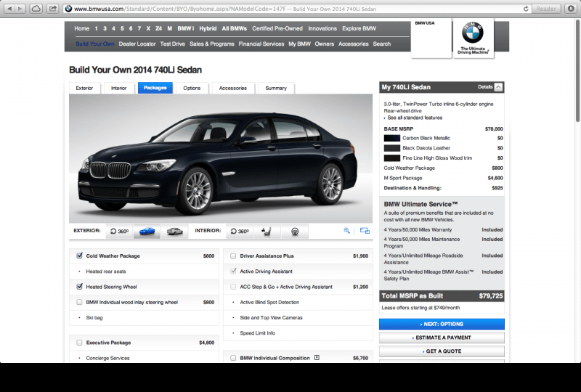Image resolution: width=581 pixels, height=392 pixels.
Task: Click the change background view icon
Action: coord(365,231)
